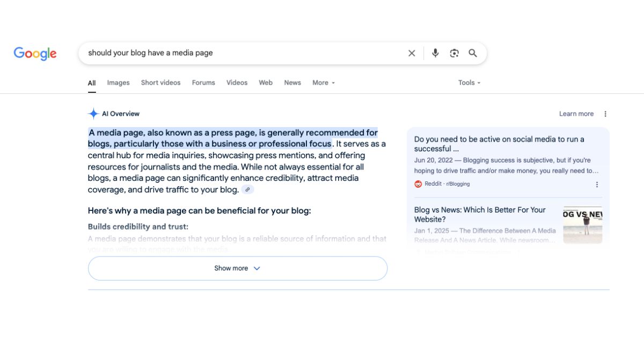Open Reddit result three-dot menu
The image size is (644, 338).
(597, 184)
